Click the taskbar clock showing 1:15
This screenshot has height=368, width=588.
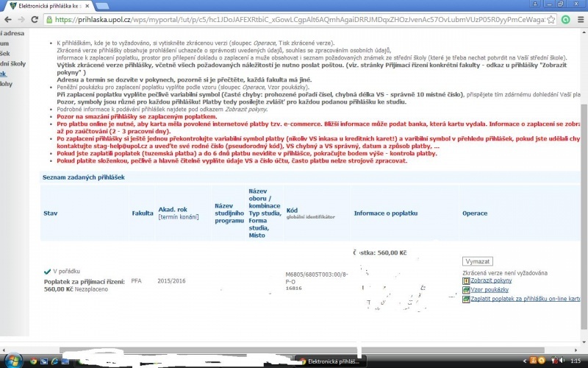click(574, 361)
